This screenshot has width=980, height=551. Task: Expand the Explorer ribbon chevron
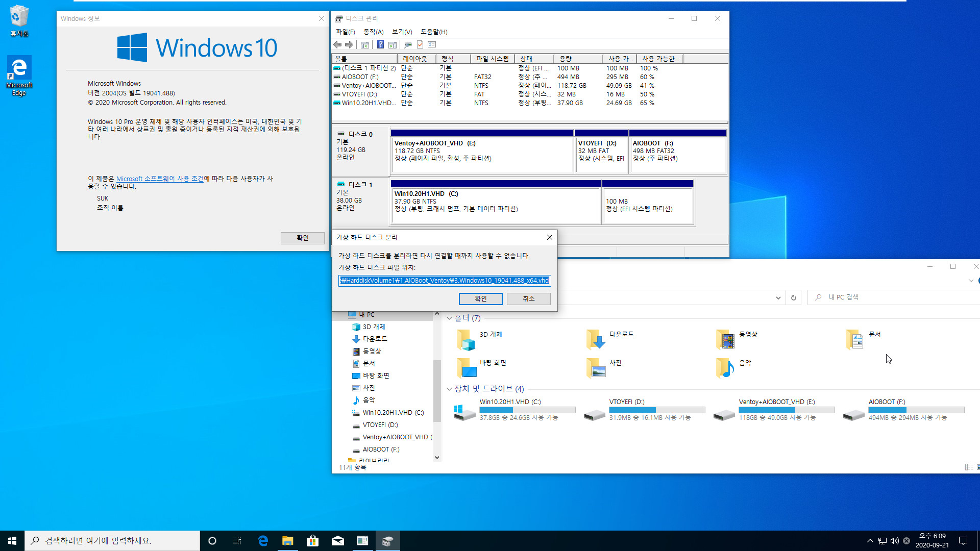tap(971, 281)
